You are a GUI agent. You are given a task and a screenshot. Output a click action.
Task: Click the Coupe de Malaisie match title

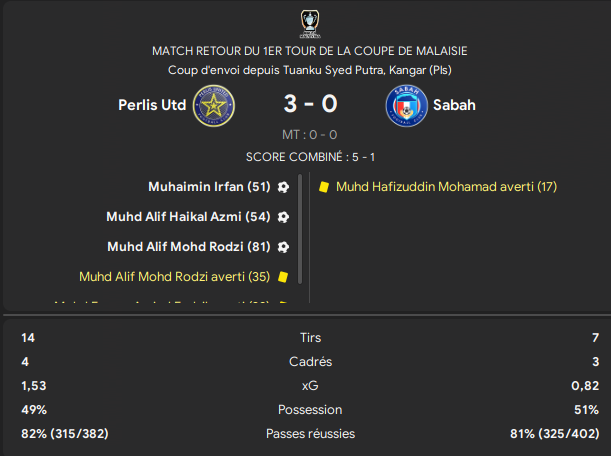(x=310, y=51)
